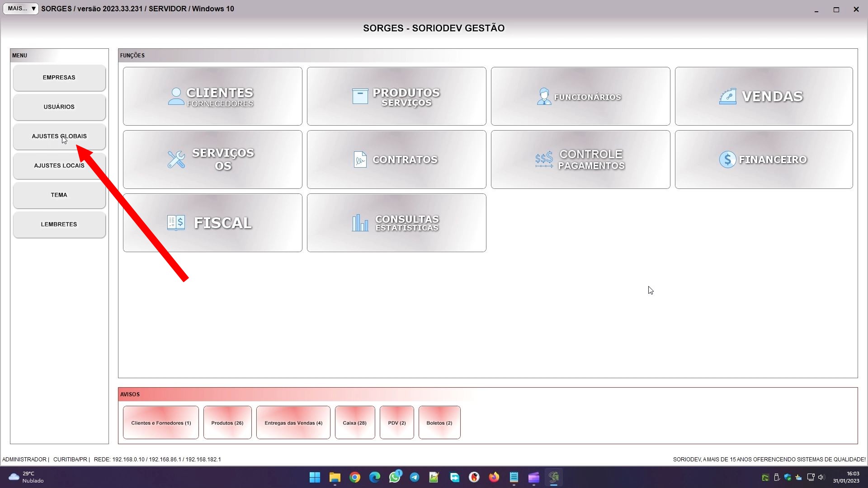Click the Produtos (26) notice

coord(227,422)
